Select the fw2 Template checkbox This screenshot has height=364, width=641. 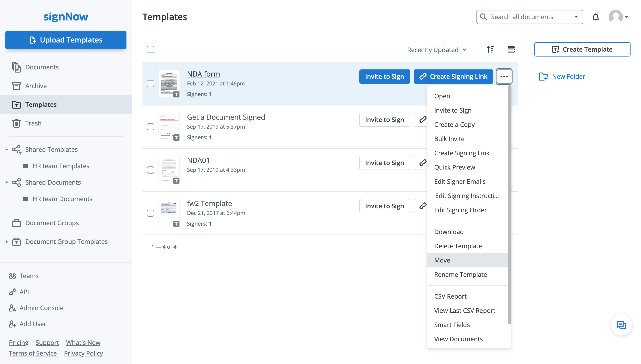point(150,213)
